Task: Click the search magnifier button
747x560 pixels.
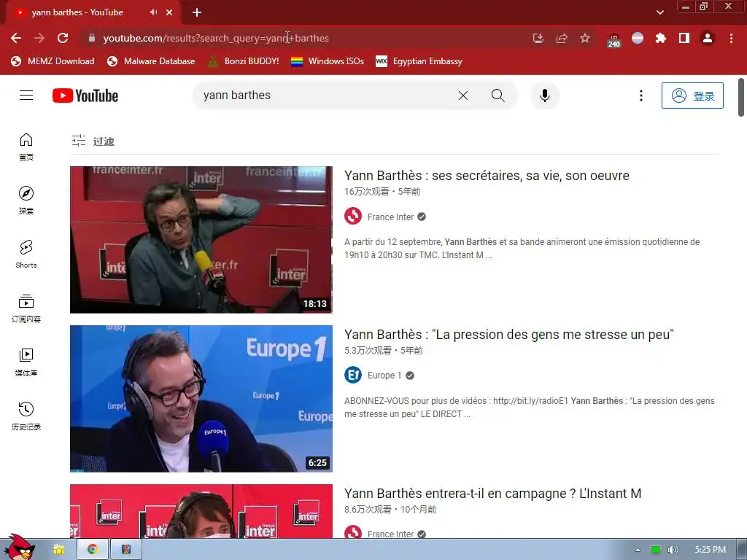Action: (x=498, y=96)
